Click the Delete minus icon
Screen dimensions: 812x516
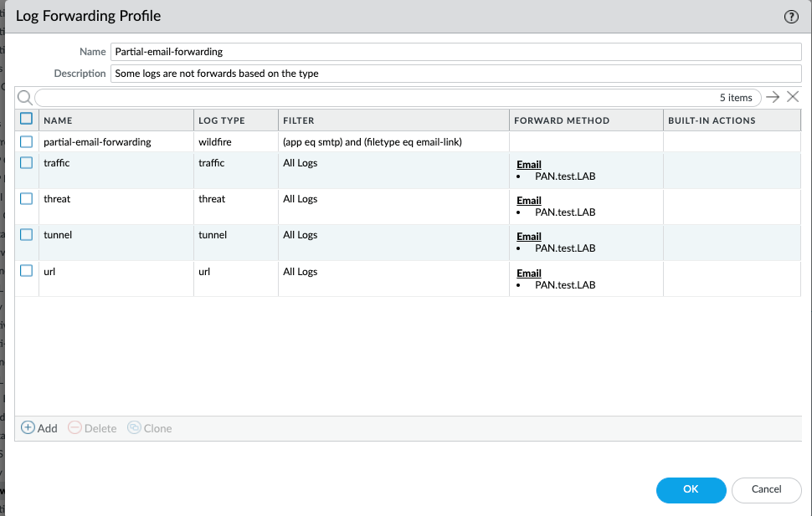[75, 427]
